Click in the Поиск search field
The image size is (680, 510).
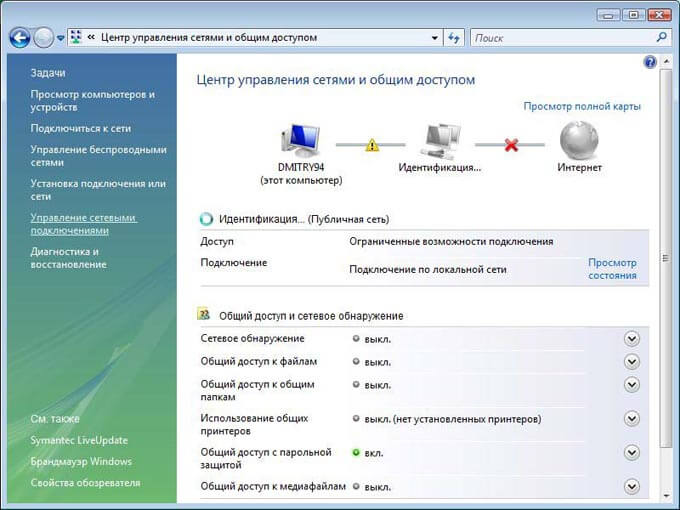tap(560, 38)
